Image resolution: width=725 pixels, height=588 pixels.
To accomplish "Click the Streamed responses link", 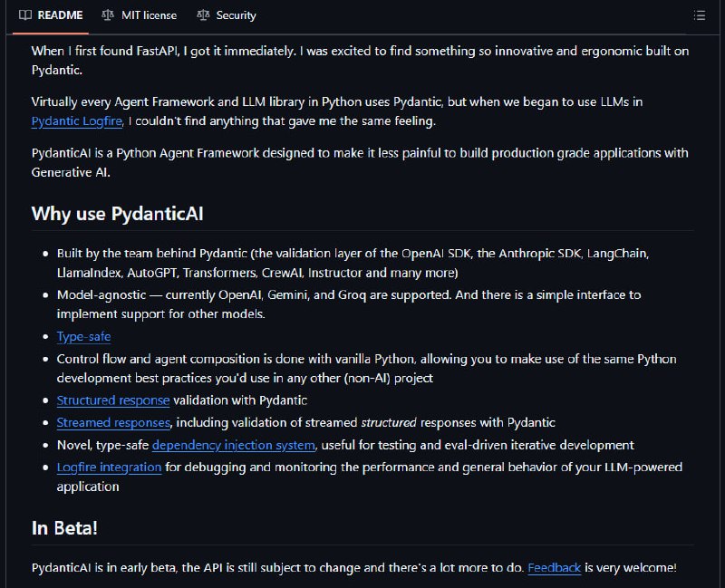I will click(114, 422).
